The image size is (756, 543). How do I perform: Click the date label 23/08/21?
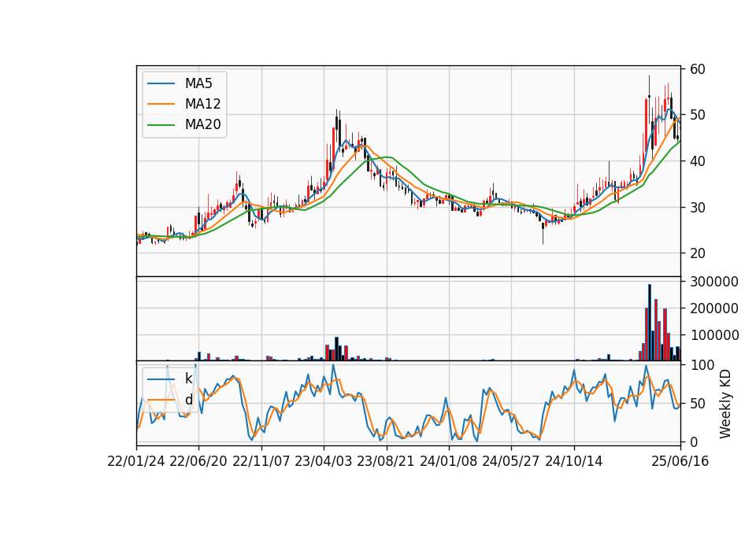pyautogui.click(x=385, y=461)
